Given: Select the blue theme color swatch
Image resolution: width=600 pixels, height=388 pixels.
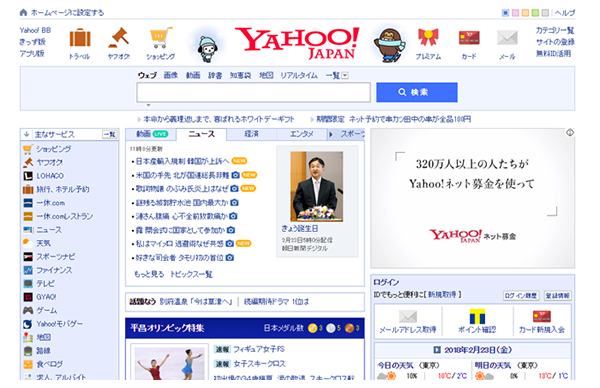Looking at the screenshot, I should (505, 13).
